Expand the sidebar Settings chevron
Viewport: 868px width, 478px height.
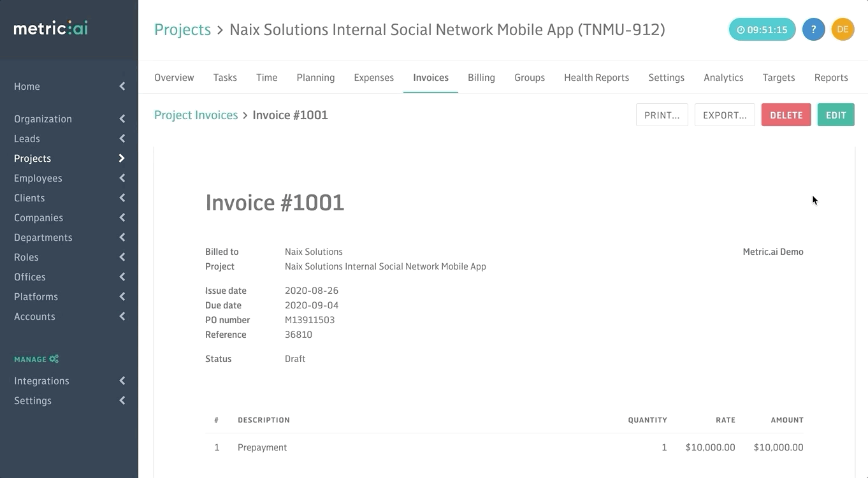pyautogui.click(x=122, y=400)
